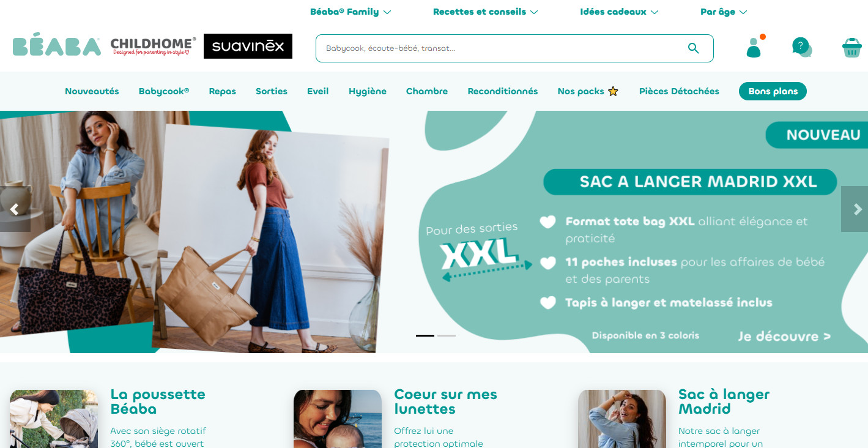Advance to next carousel slide arrow

coord(855,209)
